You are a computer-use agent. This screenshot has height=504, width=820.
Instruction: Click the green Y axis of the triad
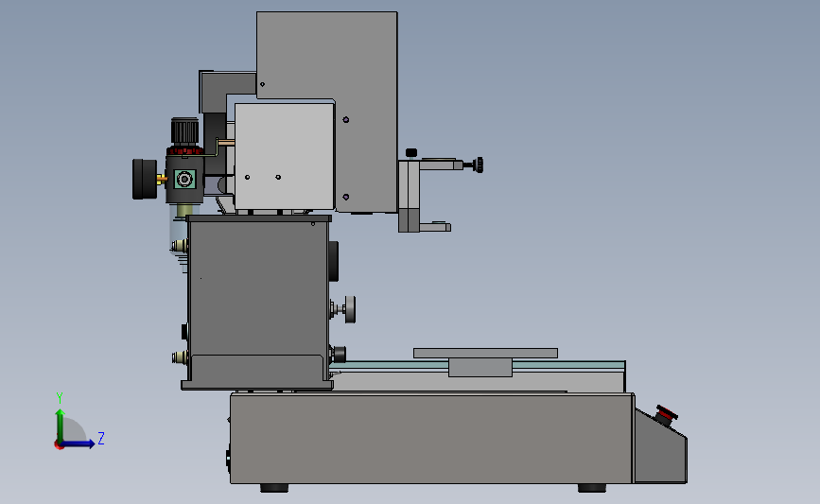point(61,426)
